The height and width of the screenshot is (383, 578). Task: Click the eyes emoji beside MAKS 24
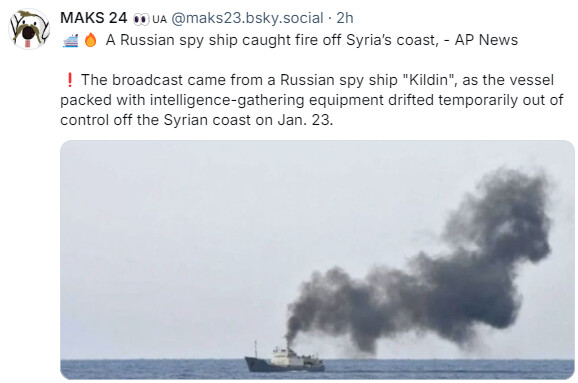click(x=141, y=19)
